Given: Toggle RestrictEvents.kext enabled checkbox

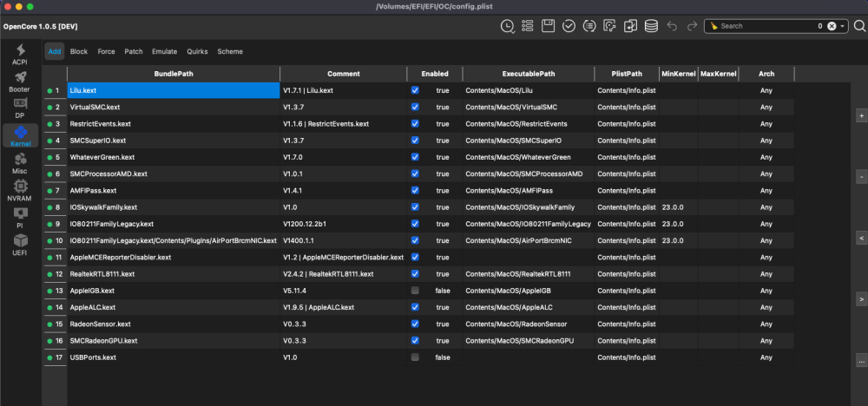Looking at the screenshot, I should pos(415,123).
